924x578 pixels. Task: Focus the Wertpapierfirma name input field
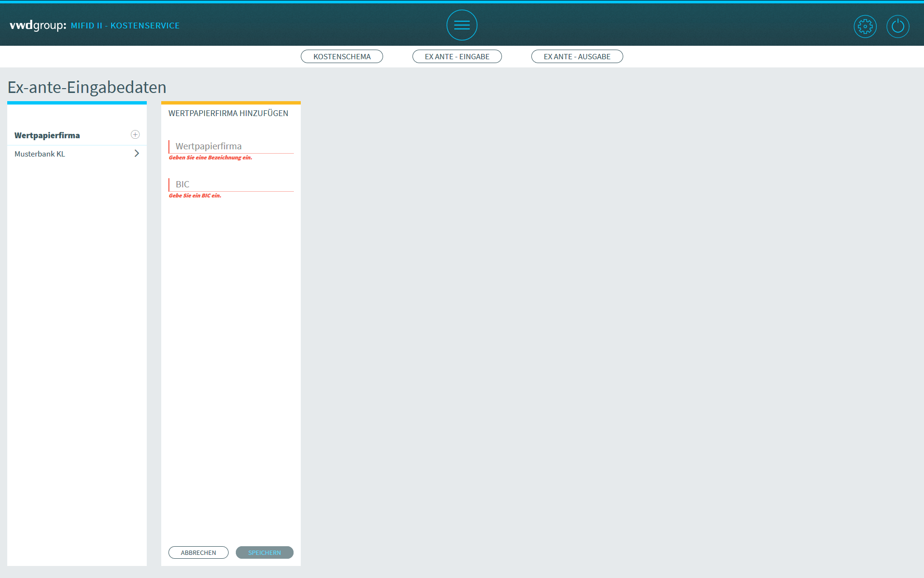point(231,146)
